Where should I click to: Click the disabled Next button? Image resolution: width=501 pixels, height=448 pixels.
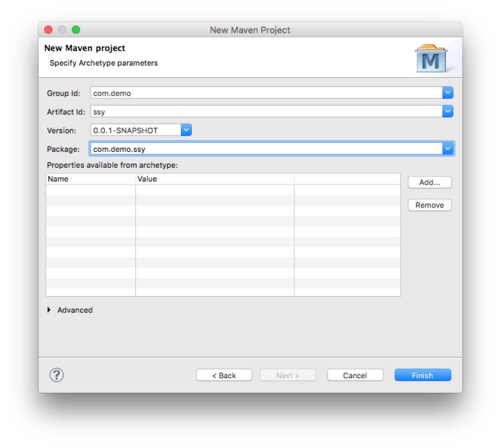click(287, 375)
